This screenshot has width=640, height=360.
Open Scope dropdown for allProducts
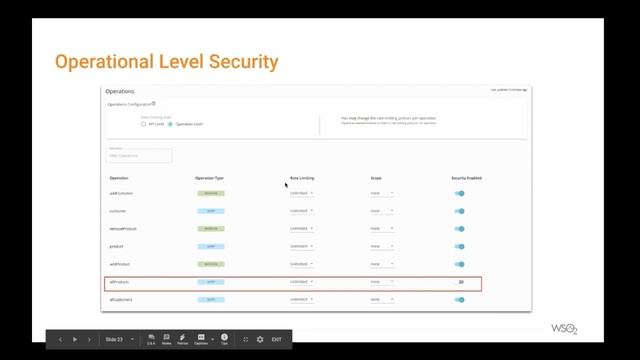click(382, 282)
